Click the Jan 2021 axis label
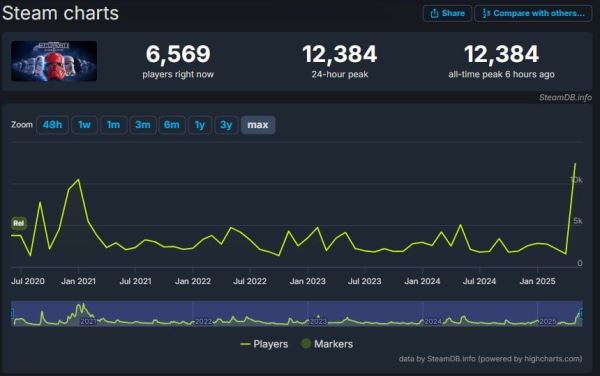This screenshot has height=376, width=600. (x=78, y=281)
